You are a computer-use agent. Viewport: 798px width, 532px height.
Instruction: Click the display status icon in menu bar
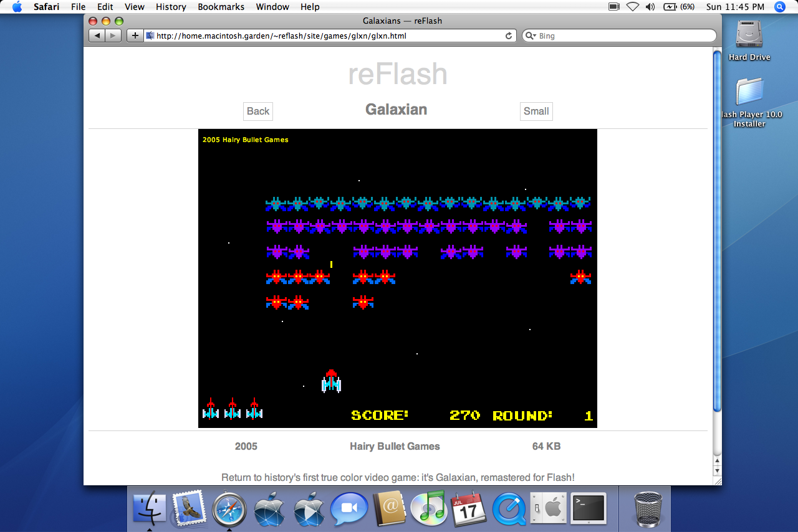coord(613,7)
